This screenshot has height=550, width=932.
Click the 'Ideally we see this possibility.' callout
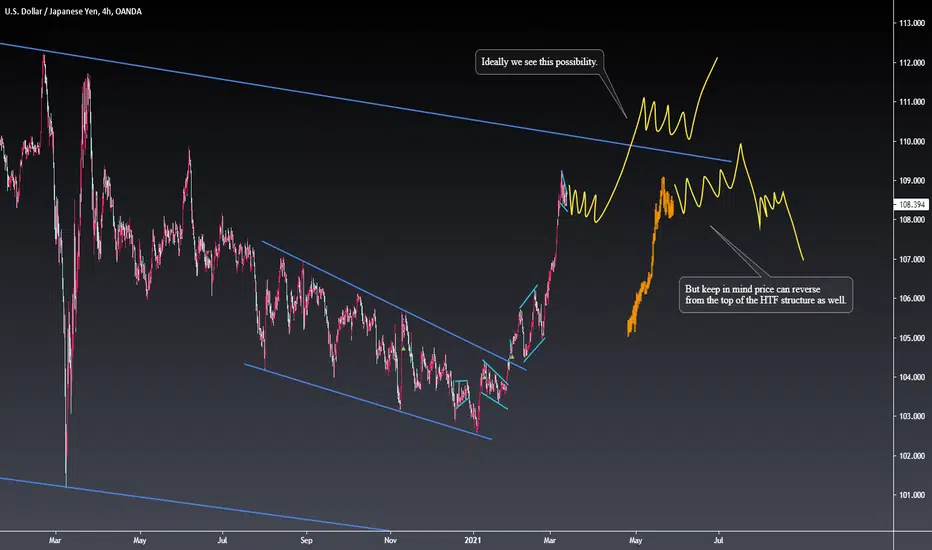coord(539,62)
